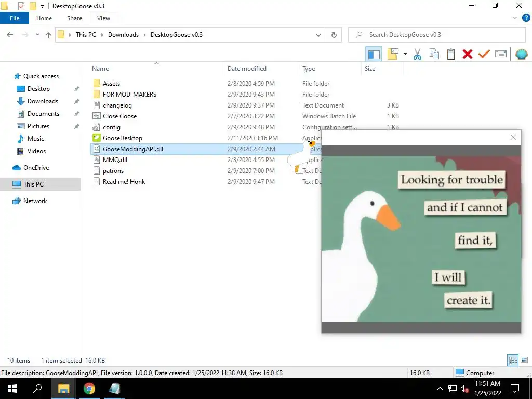Image resolution: width=532 pixels, height=399 pixels.
Task: Open Videos in the navigation pane
Action: coord(36,151)
